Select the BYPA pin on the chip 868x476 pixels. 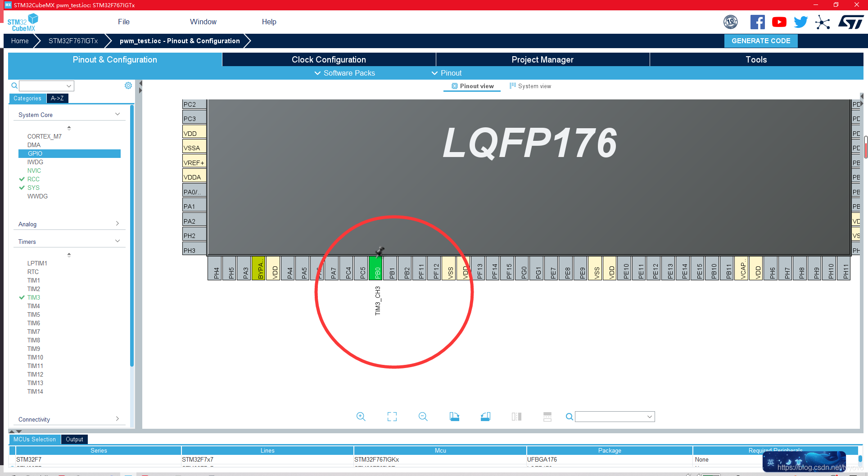click(258, 268)
